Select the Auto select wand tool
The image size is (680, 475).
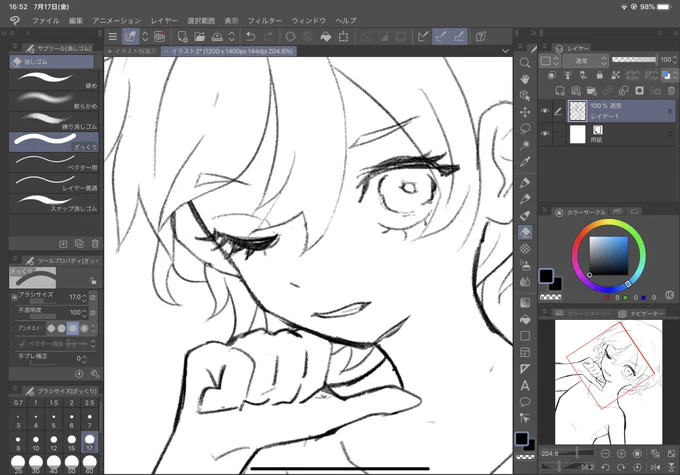[x=525, y=145]
